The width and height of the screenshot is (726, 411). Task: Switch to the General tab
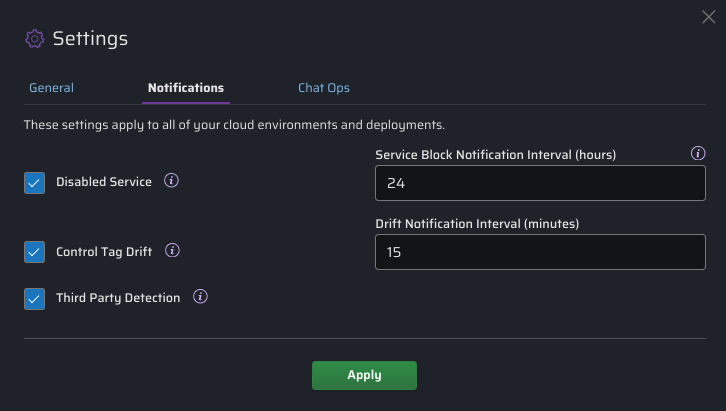[x=51, y=88]
